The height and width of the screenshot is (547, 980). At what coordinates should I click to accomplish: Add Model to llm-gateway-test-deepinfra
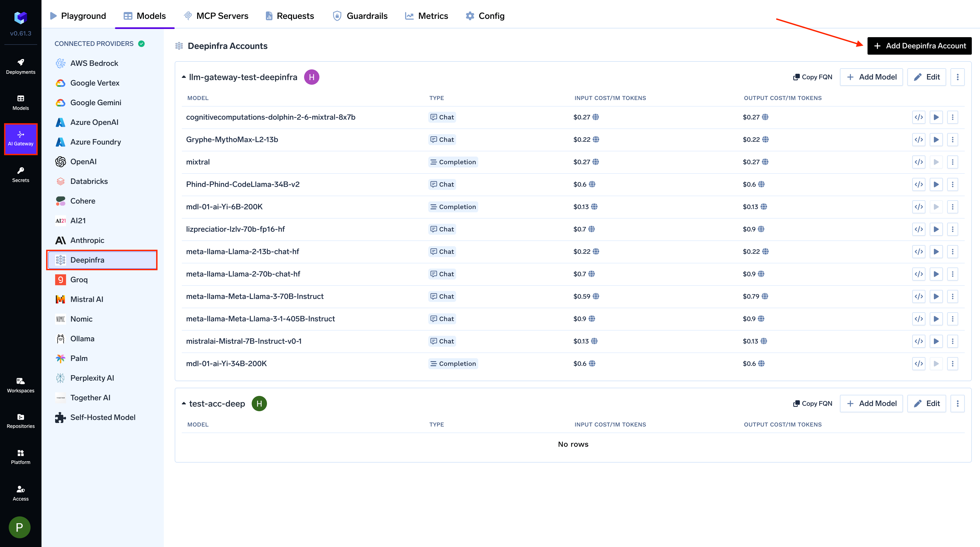coord(871,77)
